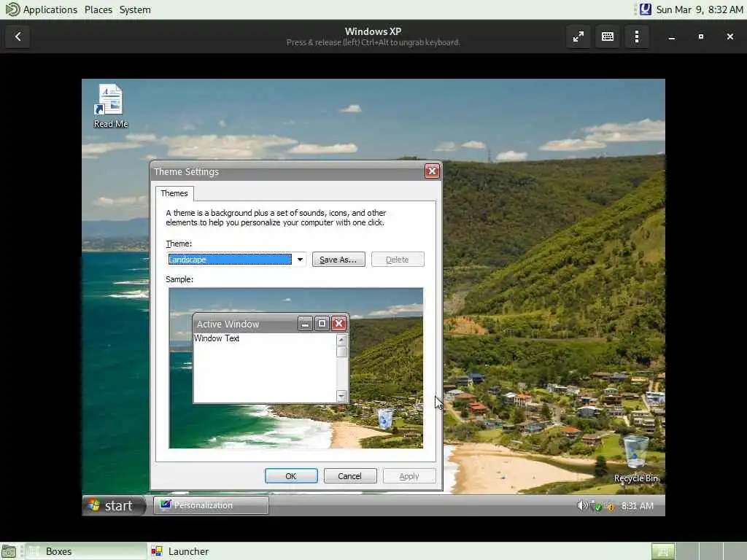Click the Sample: label text

[x=179, y=279]
